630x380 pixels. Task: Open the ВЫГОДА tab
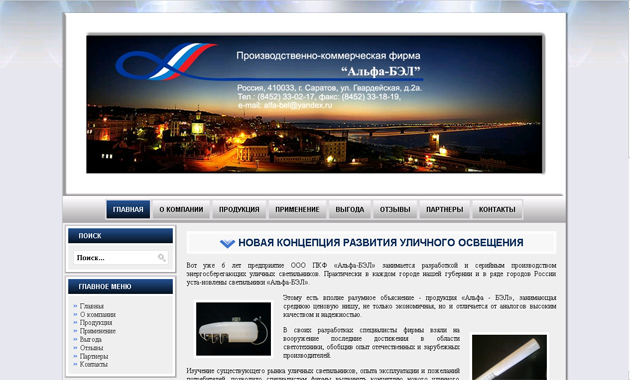tap(350, 209)
